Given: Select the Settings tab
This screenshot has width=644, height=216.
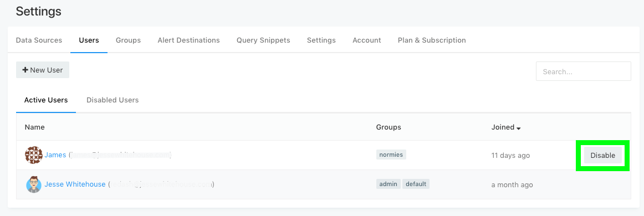Looking at the screenshot, I should pyautogui.click(x=321, y=40).
